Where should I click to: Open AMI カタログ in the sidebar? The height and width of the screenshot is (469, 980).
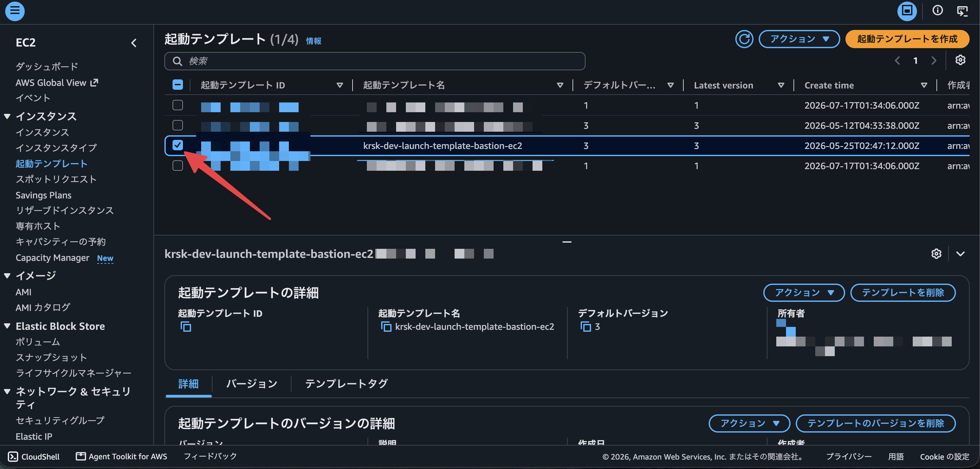click(43, 308)
